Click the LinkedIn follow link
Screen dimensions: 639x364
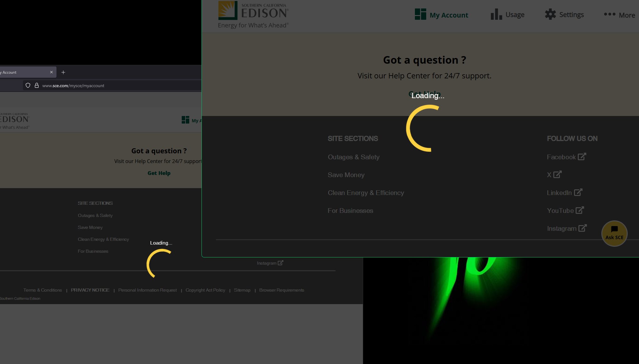[x=559, y=193]
